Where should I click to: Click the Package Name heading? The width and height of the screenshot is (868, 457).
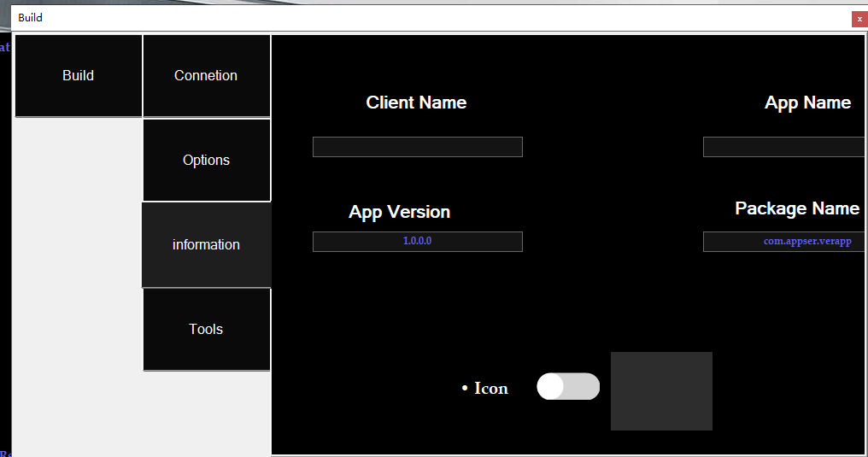tap(796, 208)
